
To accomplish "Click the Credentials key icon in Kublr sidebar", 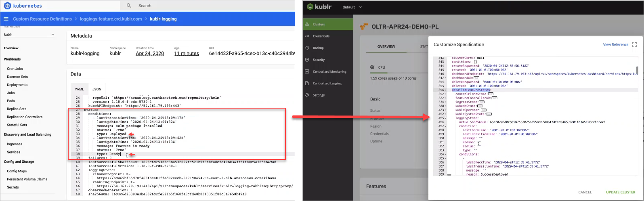I will (307, 36).
